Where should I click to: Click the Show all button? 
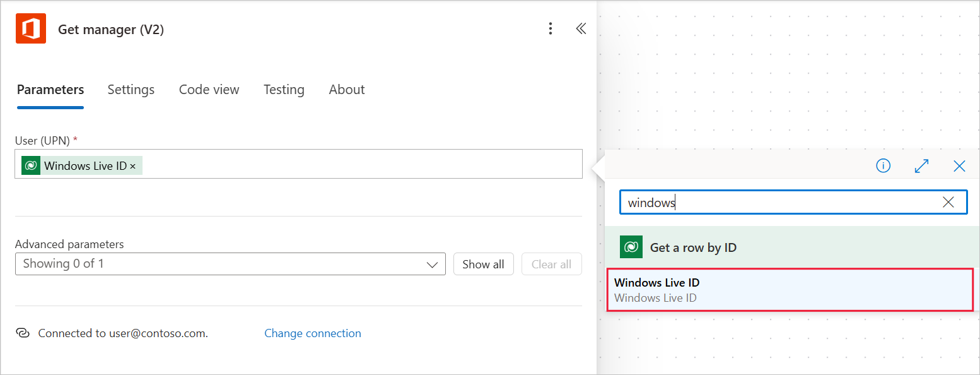(483, 264)
